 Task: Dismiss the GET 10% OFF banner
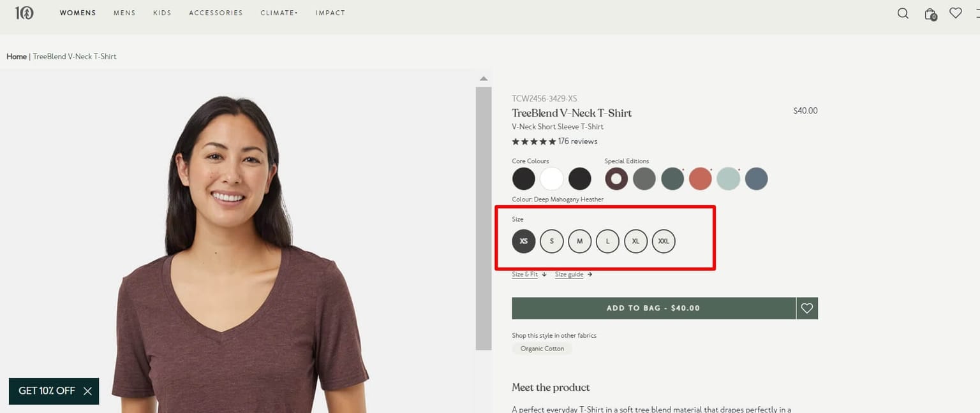(x=88, y=391)
